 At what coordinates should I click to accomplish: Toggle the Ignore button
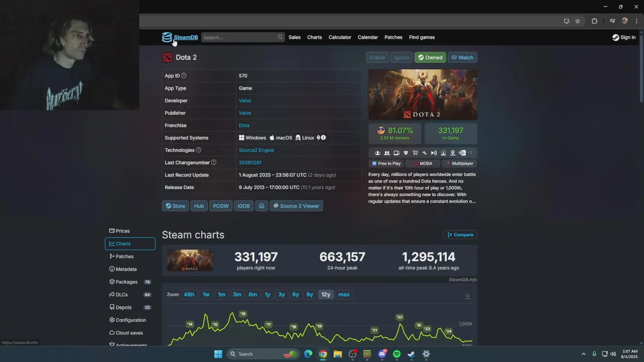(401, 57)
